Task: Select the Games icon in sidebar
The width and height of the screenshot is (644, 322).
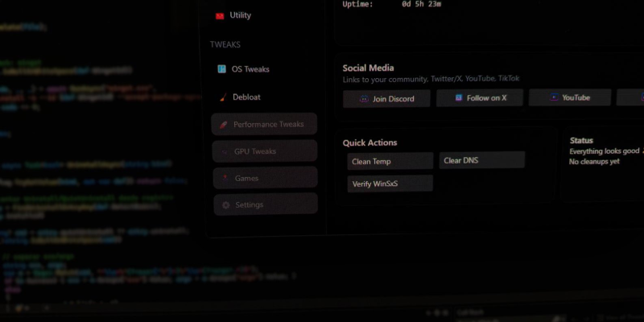Action: coord(225,178)
